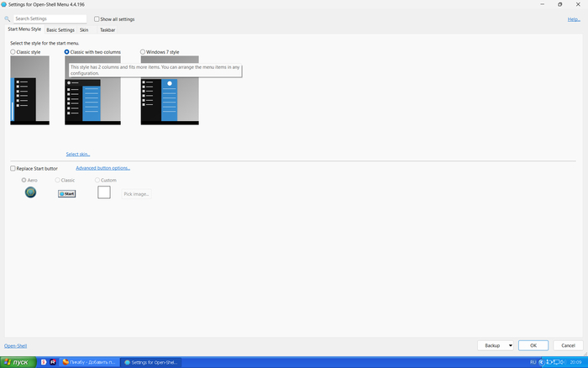Expand the Backup dropdown arrow
588x368 pixels.
(510, 345)
